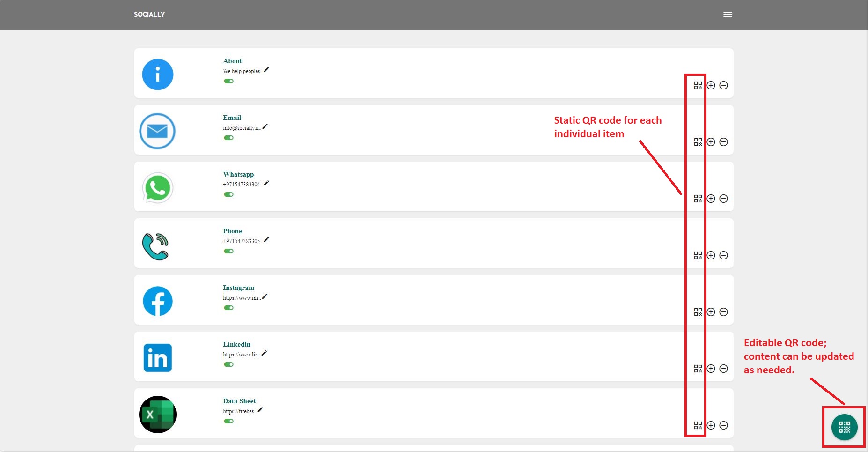Click the blue info icon thumbnail
The image size is (868, 452).
click(x=158, y=74)
